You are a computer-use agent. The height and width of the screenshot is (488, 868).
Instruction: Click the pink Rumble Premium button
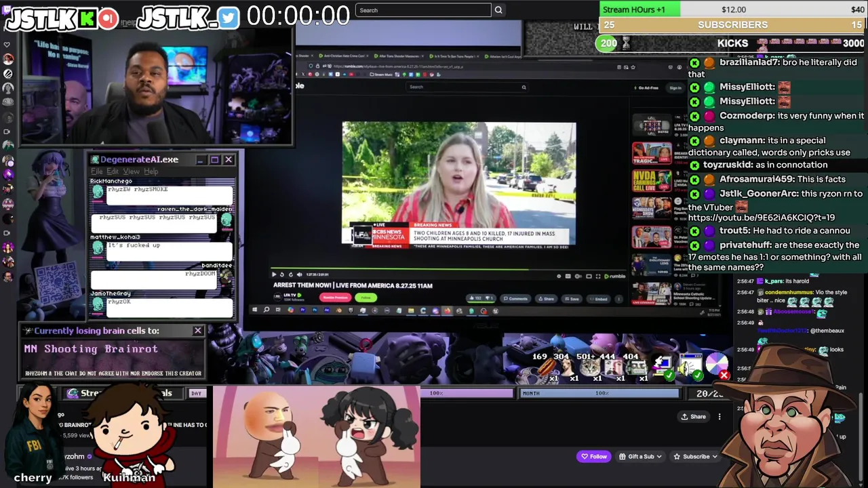click(336, 298)
